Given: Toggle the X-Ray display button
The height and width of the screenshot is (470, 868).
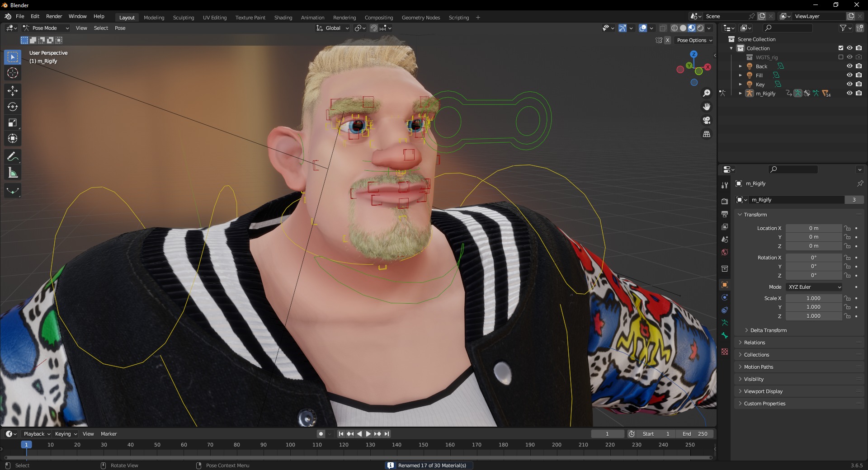Looking at the screenshot, I should pyautogui.click(x=663, y=28).
